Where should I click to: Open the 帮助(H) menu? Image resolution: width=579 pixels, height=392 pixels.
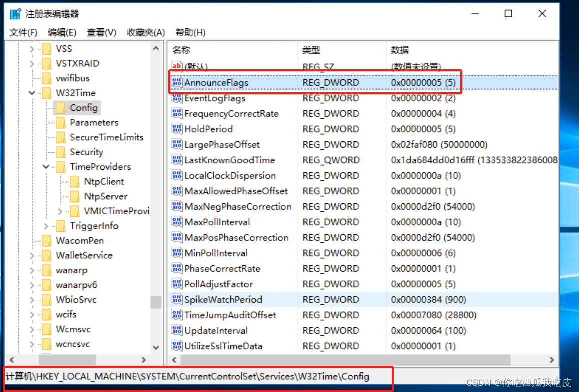point(188,32)
